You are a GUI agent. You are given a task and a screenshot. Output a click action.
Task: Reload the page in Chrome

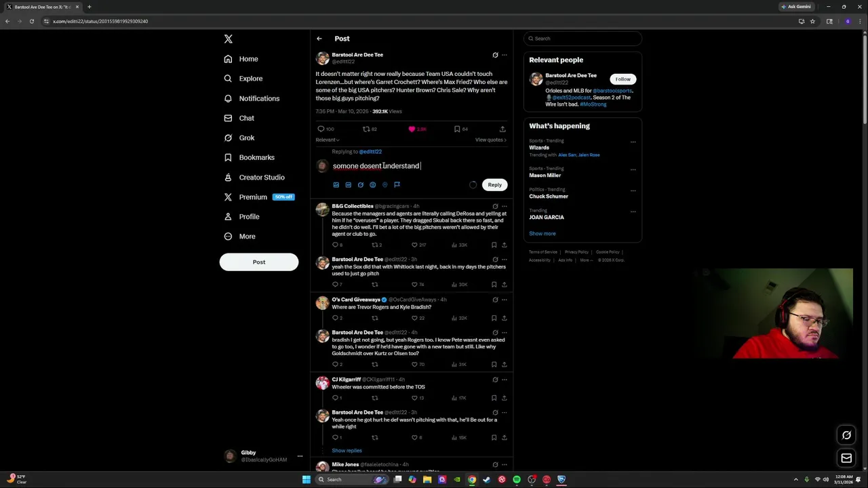(x=31, y=21)
